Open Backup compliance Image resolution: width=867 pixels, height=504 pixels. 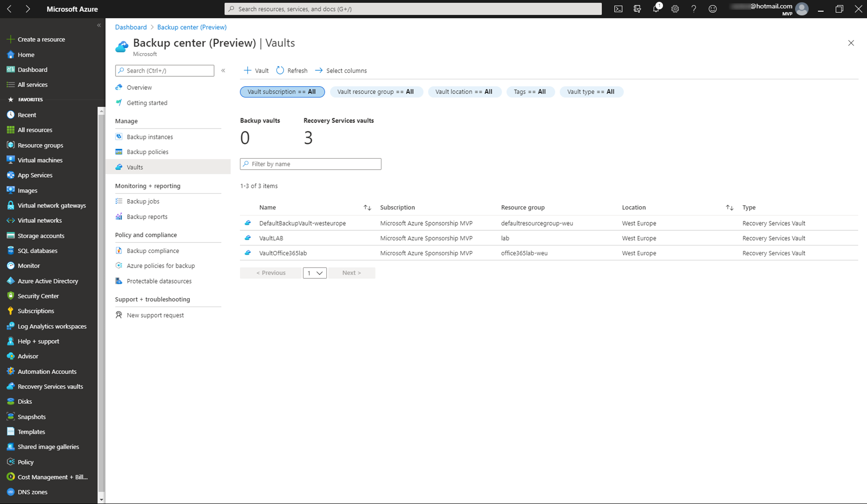(x=153, y=251)
